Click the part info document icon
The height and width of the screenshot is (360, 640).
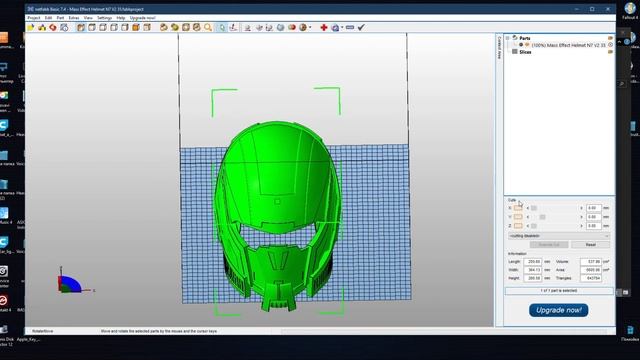click(64, 27)
